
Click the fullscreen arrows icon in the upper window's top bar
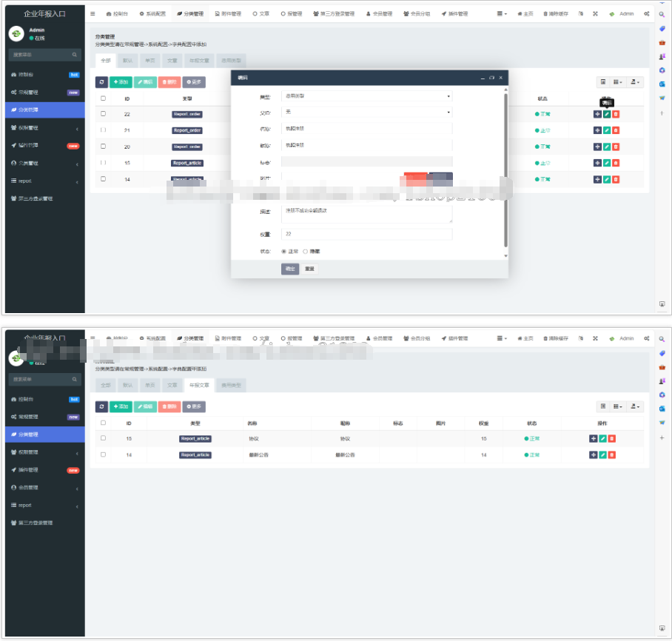coord(595,14)
